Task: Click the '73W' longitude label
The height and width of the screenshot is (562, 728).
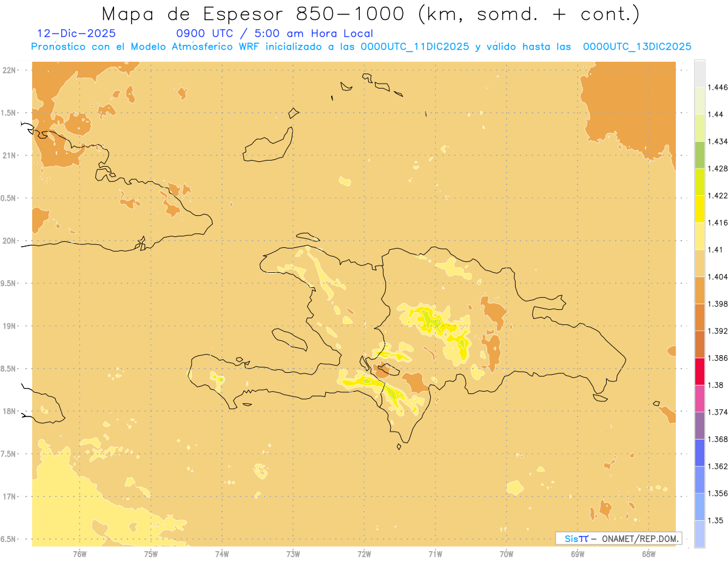Action: tap(293, 554)
